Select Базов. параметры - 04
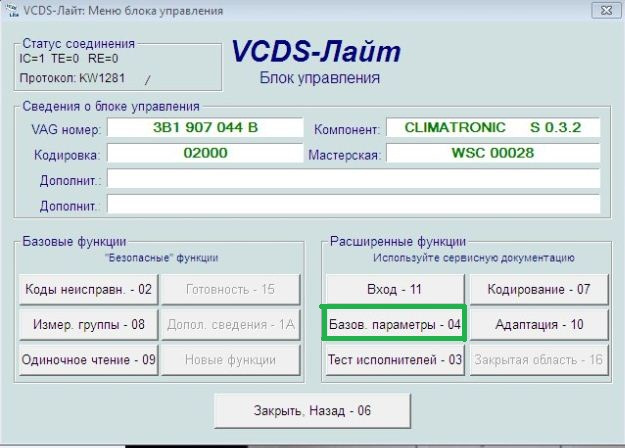625x448 pixels. coord(395,324)
